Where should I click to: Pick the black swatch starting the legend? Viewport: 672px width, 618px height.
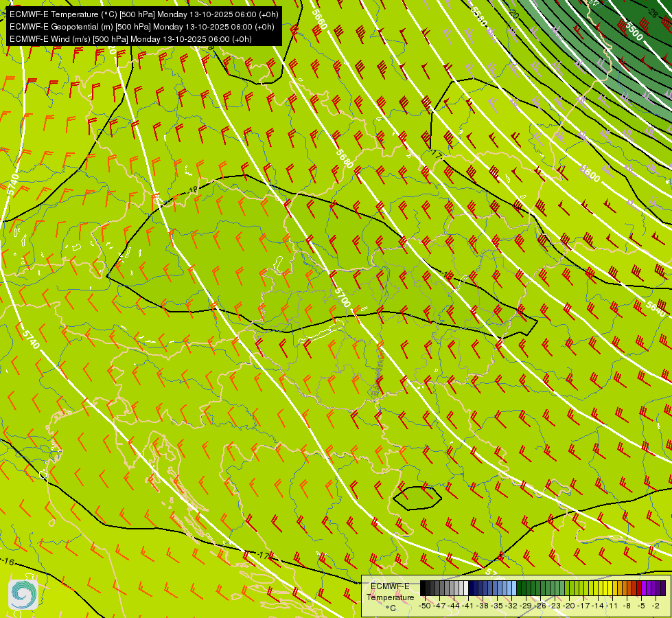tap(423, 588)
